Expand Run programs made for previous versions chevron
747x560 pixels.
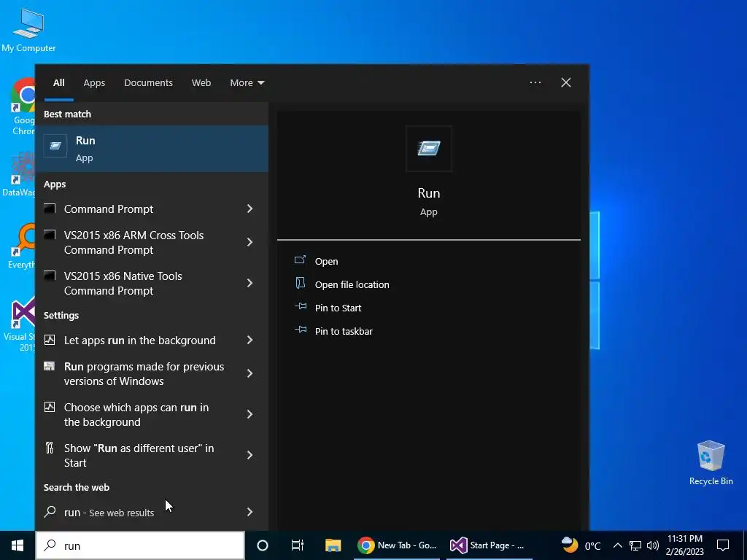pos(249,374)
